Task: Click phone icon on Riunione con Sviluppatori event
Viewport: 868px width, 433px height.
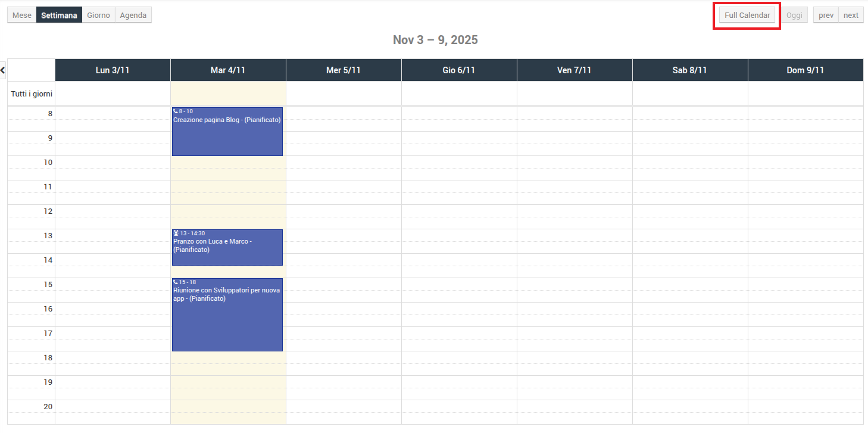Action: (176, 282)
